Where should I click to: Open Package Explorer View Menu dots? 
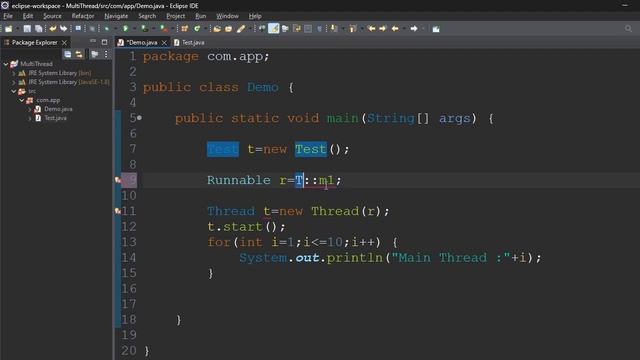coord(106,54)
